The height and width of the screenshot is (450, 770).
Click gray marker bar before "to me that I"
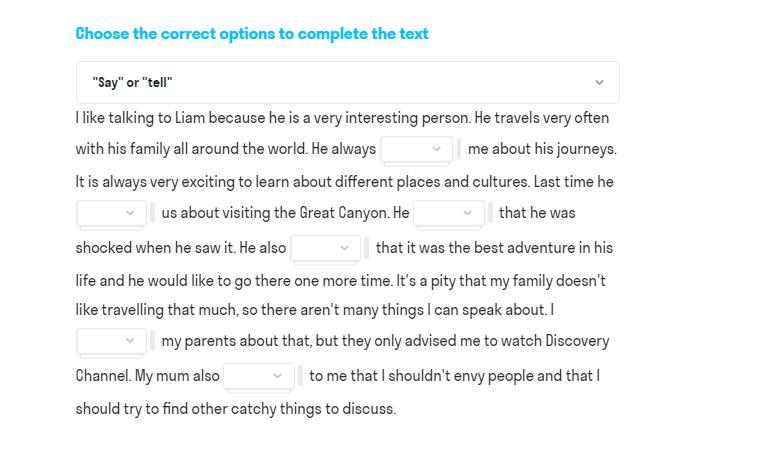[x=300, y=376]
